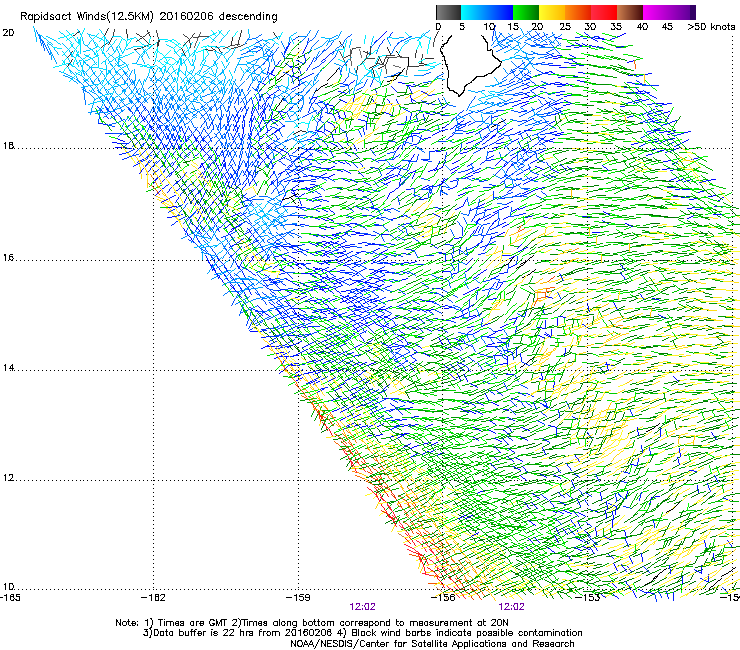This screenshot has height=650, width=740.
Task: Click the note 'Data buffer is 22 hrs'
Action: click(205, 633)
